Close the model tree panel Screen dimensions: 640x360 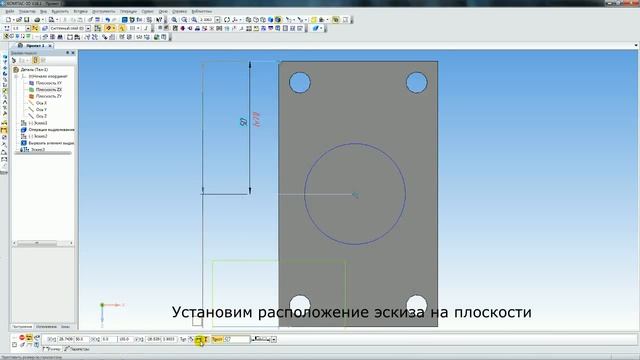tap(73, 53)
